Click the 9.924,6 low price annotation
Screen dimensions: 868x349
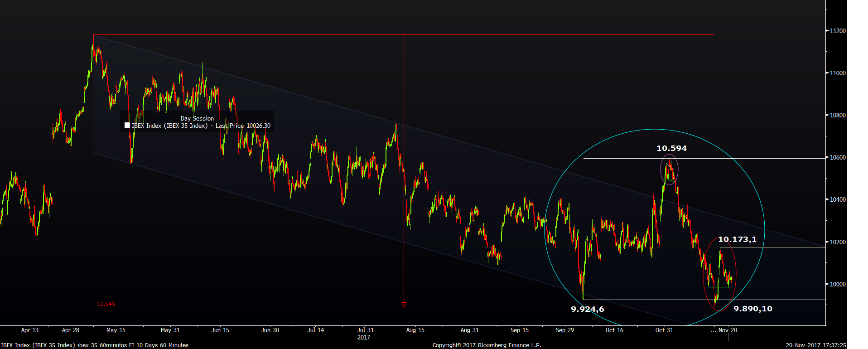[x=588, y=309]
